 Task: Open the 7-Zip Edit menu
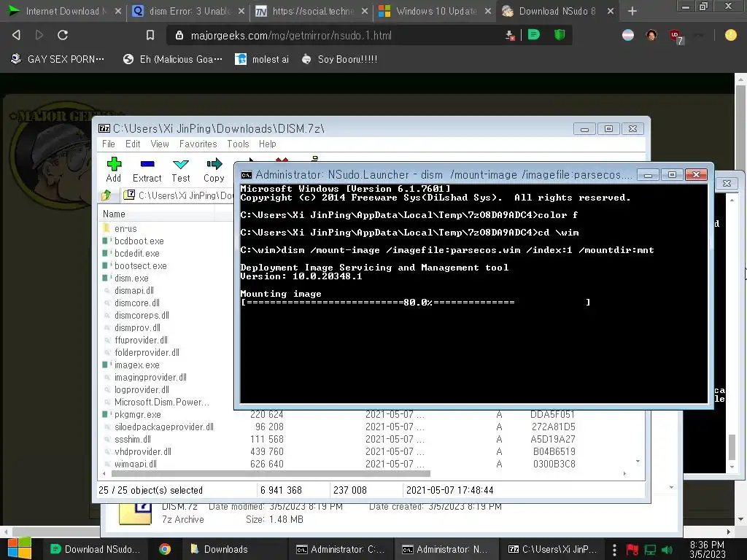(x=133, y=144)
